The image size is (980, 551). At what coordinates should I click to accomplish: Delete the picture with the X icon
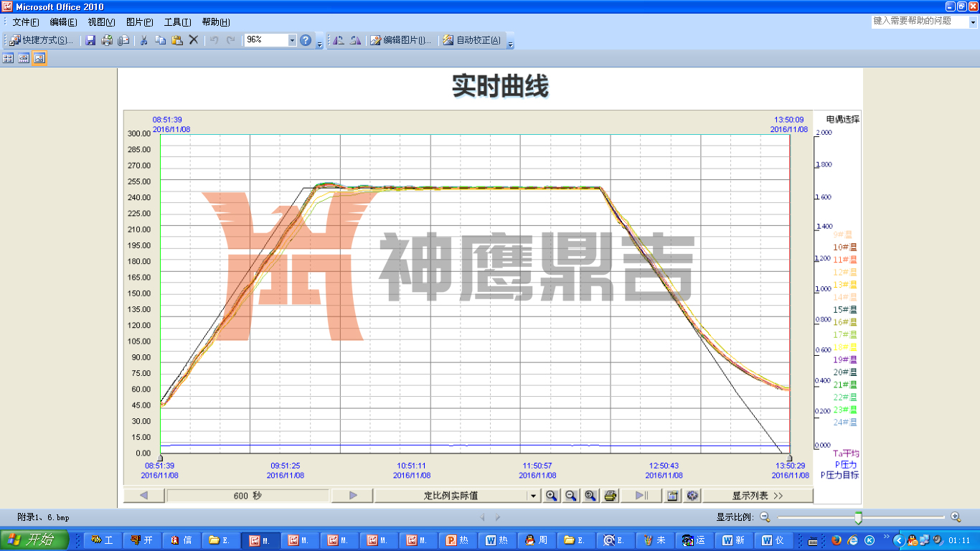click(194, 40)
